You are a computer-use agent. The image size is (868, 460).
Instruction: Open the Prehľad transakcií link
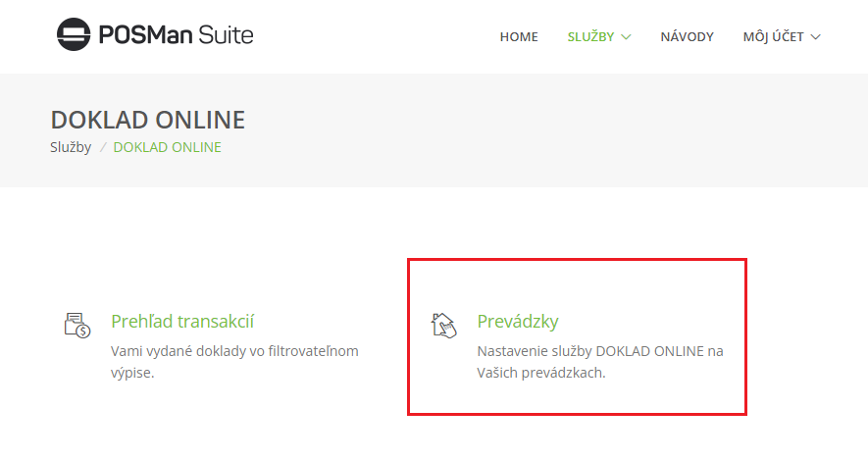pyautogui.click(x=182, y=321)
